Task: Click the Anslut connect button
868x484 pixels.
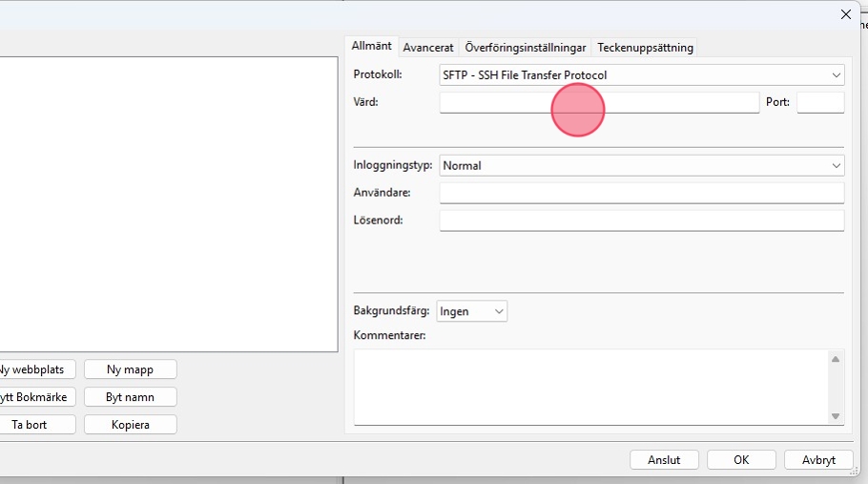Action: tap(664, 460)
